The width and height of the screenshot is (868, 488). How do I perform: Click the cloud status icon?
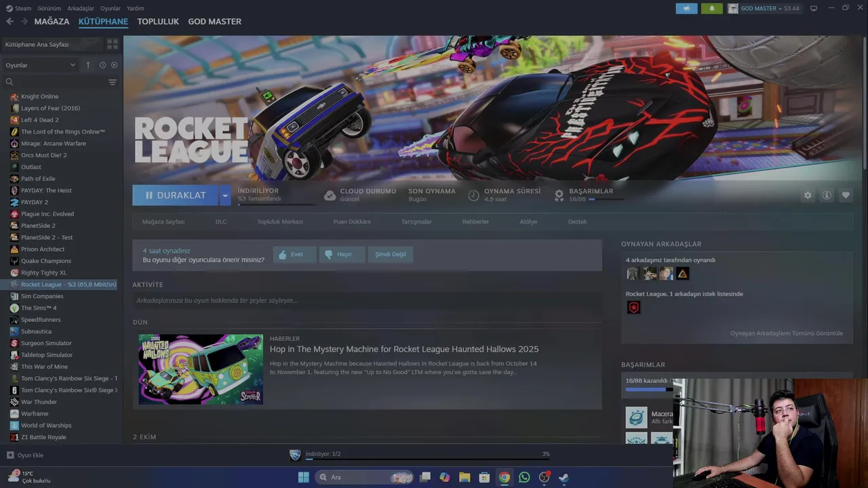[x=330, y=195]
